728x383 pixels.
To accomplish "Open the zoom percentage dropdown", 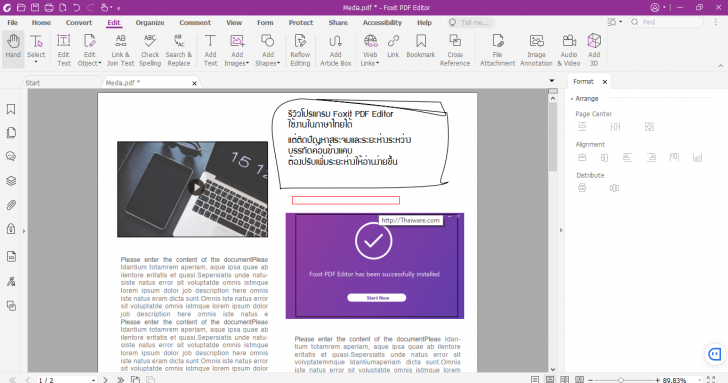I will 699,380.
